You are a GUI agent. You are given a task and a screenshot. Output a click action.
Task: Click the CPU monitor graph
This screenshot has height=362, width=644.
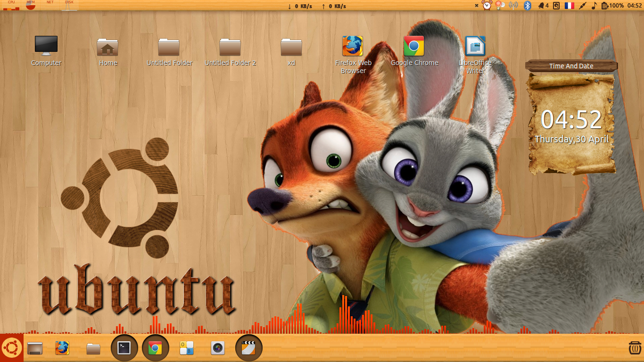[x=11, y=5]
